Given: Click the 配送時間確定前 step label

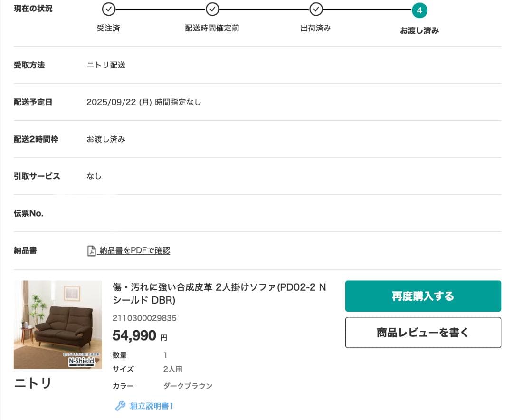Looking at the screenshot, I should point(212,28).
